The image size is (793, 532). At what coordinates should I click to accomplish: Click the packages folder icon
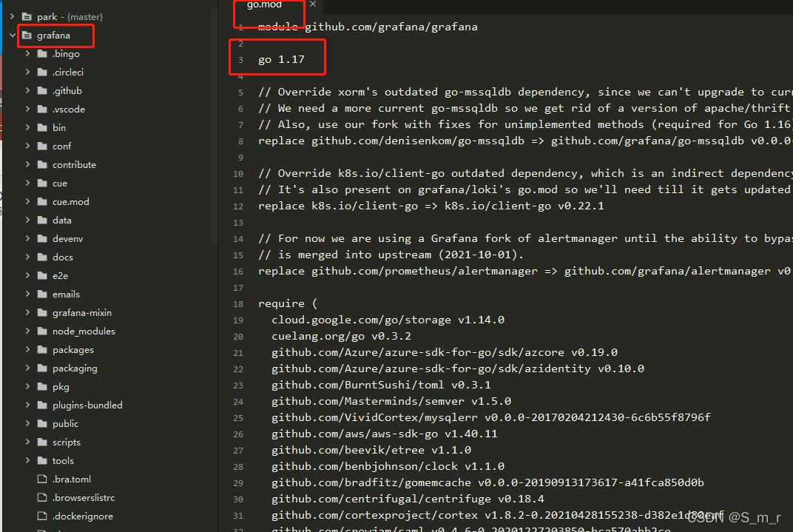42,349
